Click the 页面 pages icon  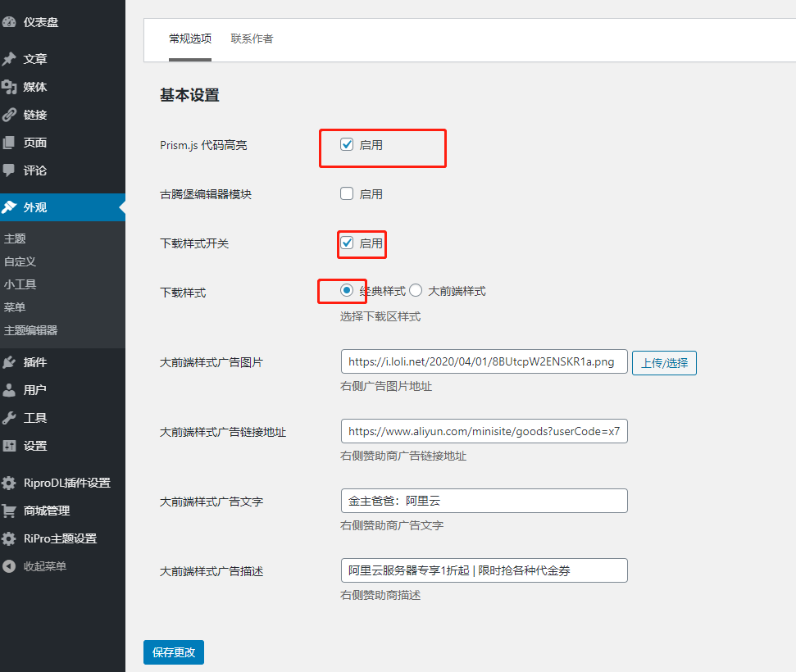[9, 143]
